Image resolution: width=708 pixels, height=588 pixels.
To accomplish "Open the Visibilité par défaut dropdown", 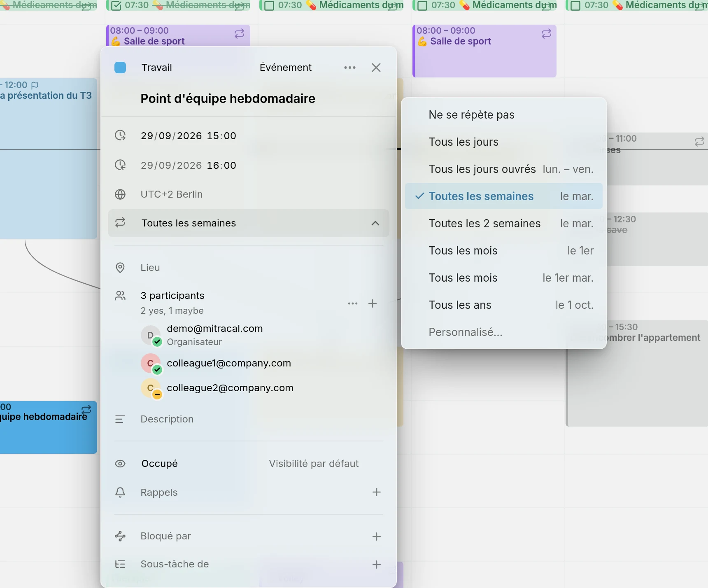I will tap(314, 464).
